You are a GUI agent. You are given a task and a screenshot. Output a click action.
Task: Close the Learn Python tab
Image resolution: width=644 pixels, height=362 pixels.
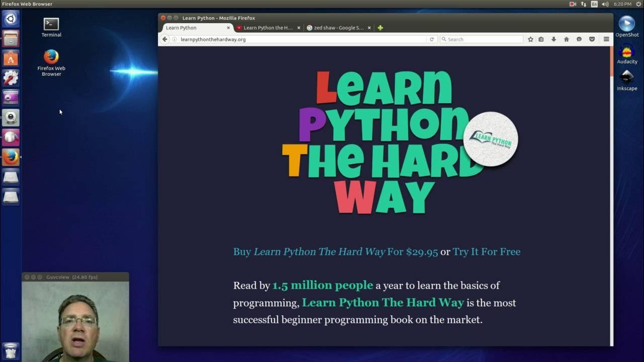pyautogui.click(x=228, y=28)
